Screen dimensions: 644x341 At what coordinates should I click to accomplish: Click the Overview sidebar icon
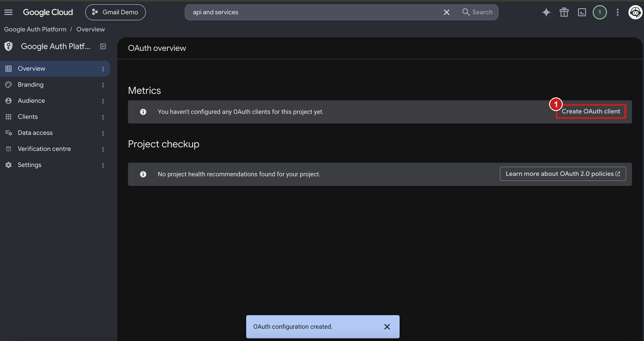coord(8,68)
